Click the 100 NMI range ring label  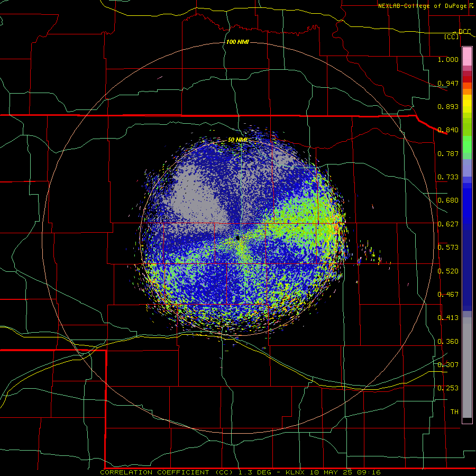point(237,42)
